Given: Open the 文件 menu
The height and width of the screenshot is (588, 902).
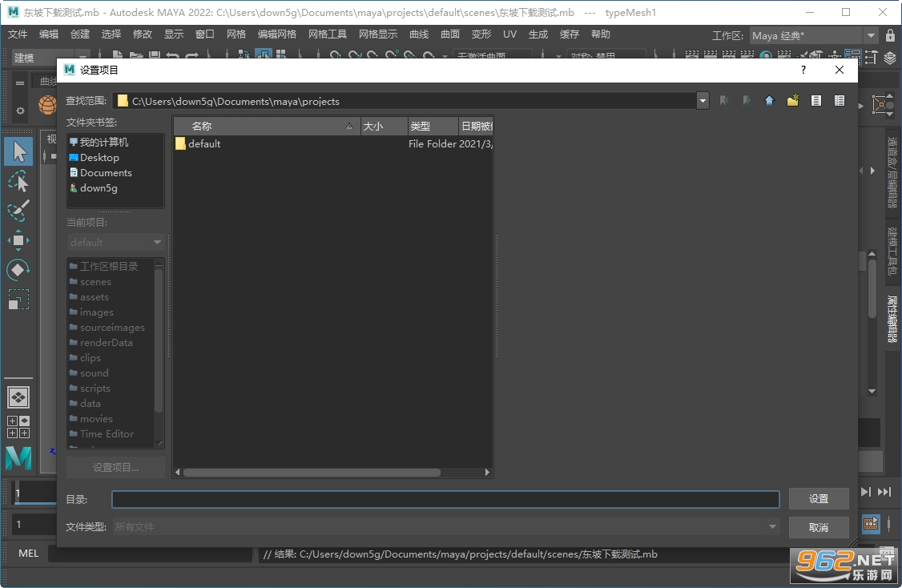Looking at the screenshot, I should pyautogui.click(x=18, y=34).
